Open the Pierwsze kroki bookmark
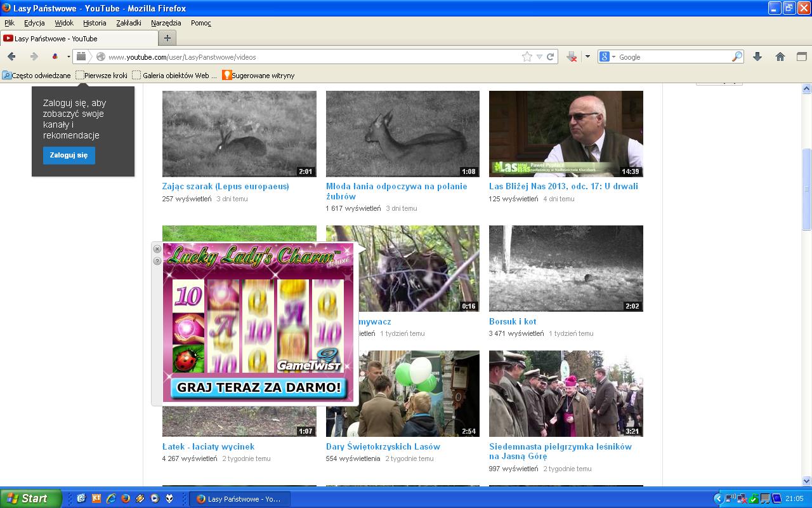 101,75
